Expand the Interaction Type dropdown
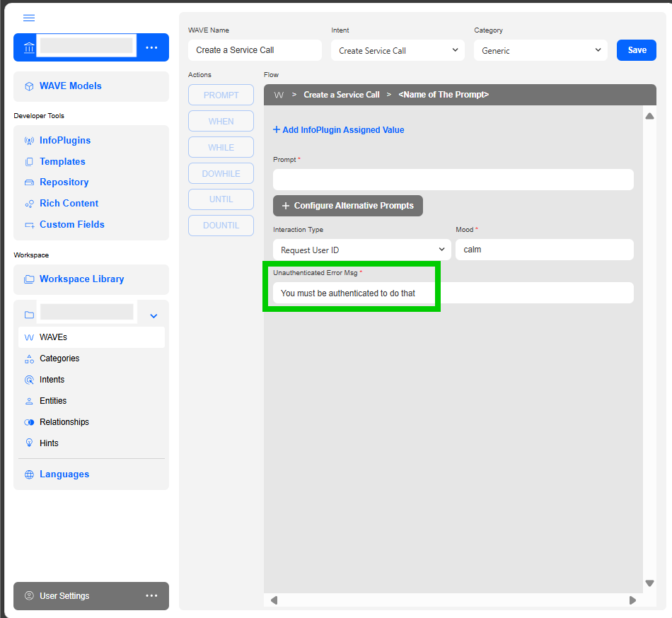Viewport: 672px width, 618px height. pyautogui.click(x=361, y=250)
